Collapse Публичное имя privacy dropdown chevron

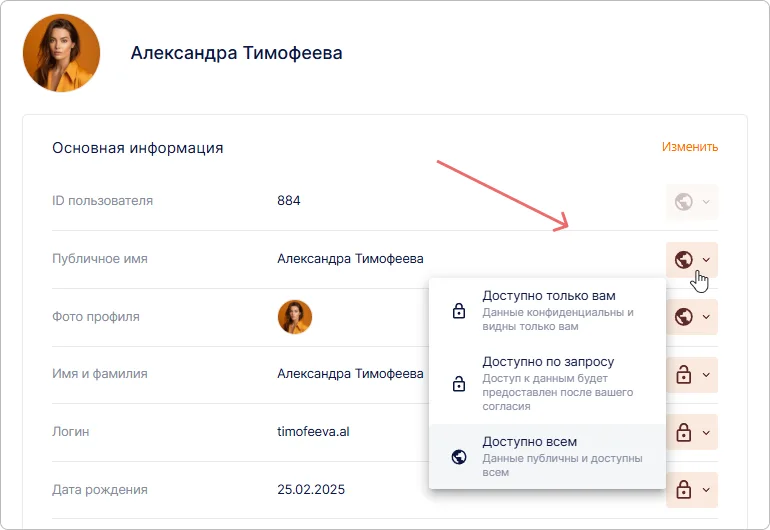(x=706, y=260)
